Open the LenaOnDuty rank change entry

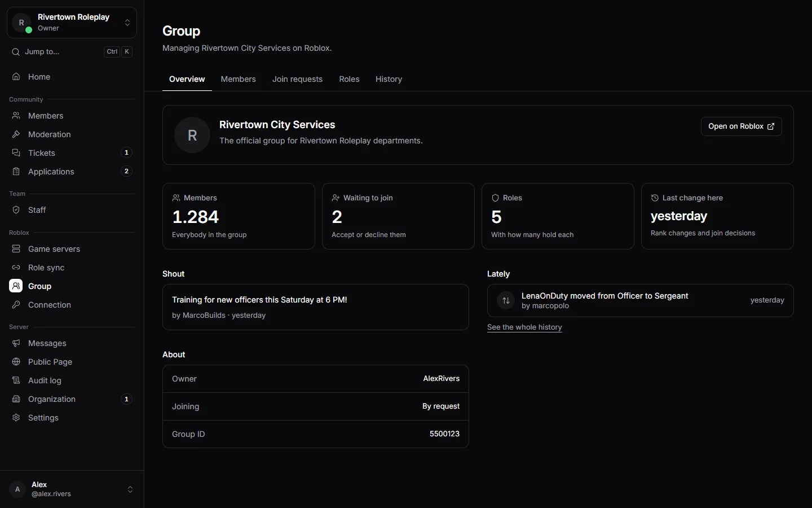[x=641, y=300]
